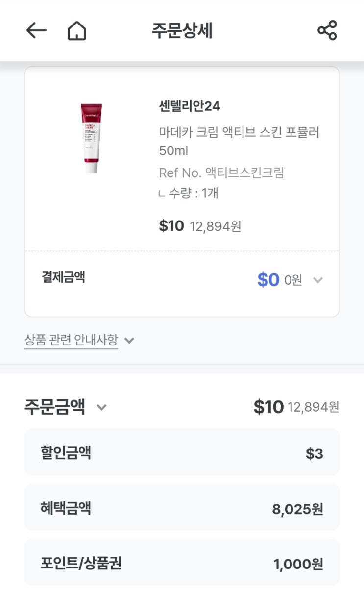Tap the back arrow icon

coord(36,31)
